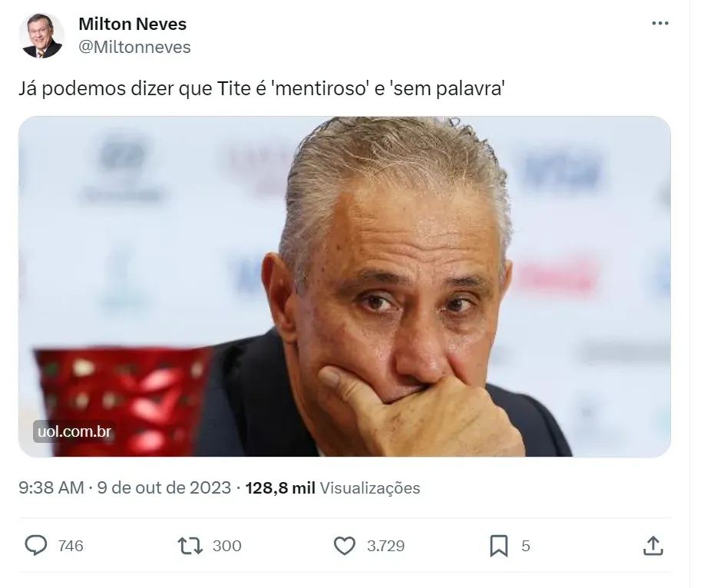Viewport: 701px width, 588px height.
Task: Like the tweet with the heart icon
Action: point(344,546)
